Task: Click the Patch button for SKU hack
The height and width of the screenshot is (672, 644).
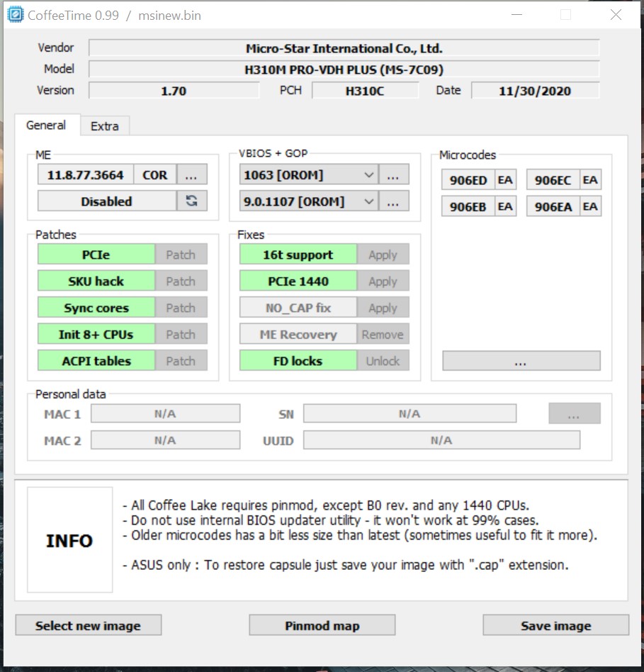Action: coord(181,281)
